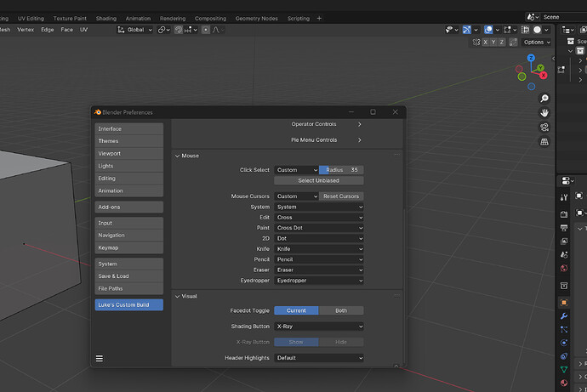Toggle the camera view icon
The width and height of the screenshot is (587, 392).
(x=544, y=128)
